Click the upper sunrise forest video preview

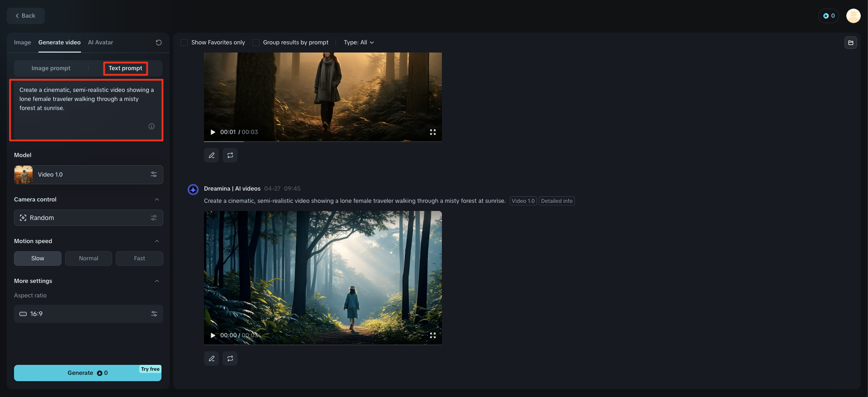coord(323,97)
